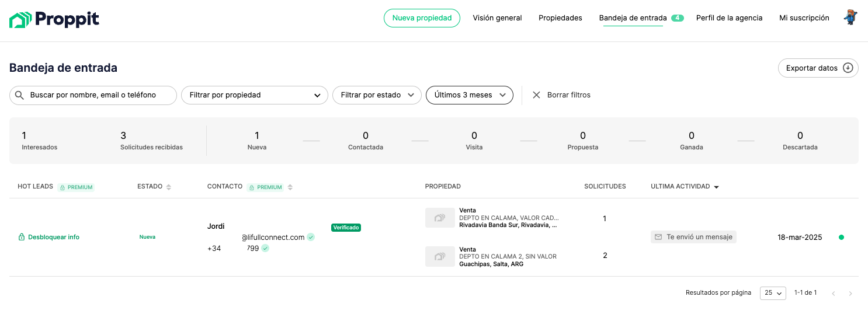
Task: Click the green status dot in the row
Action: click(841, 237)
